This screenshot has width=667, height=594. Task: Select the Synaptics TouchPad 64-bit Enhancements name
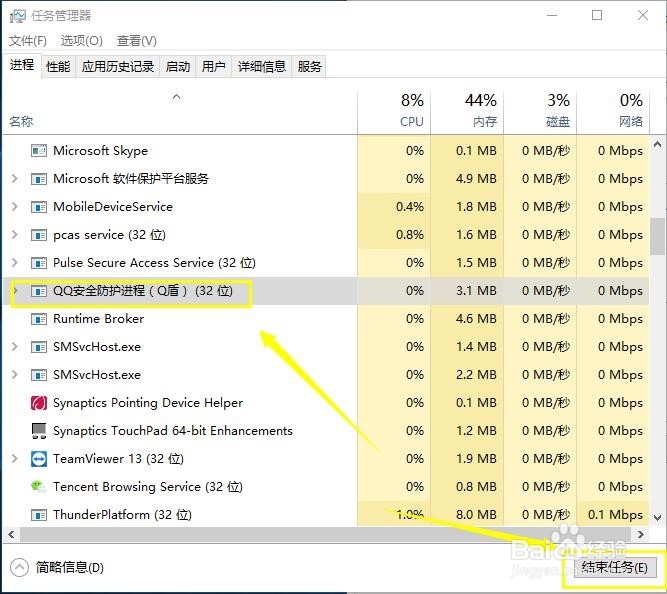173,431
